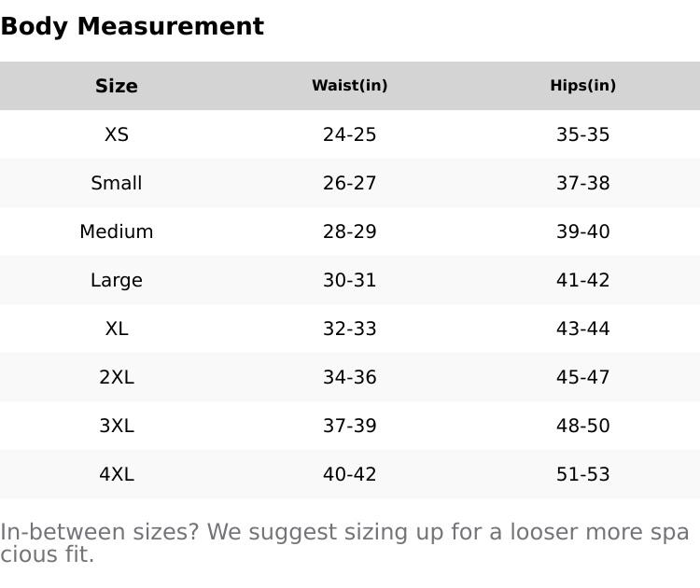This screenshot has width=700, height=588.
Task: Click waist value 24-25
Action: click(x=350, y=134)
